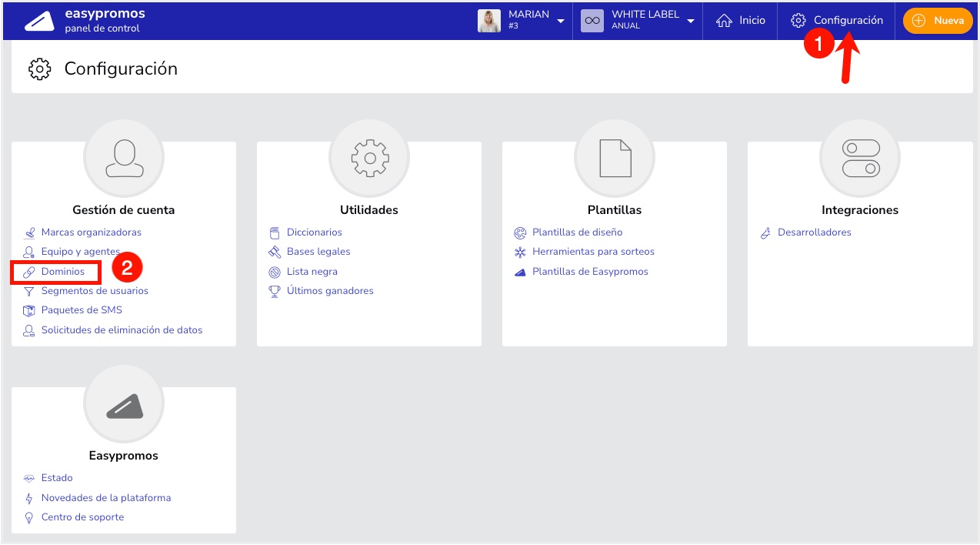The width and height of the screenshot is (980, 545).
Task: Click the Gestión de cuenta user circle icon
Action: [x=123, y=159]
